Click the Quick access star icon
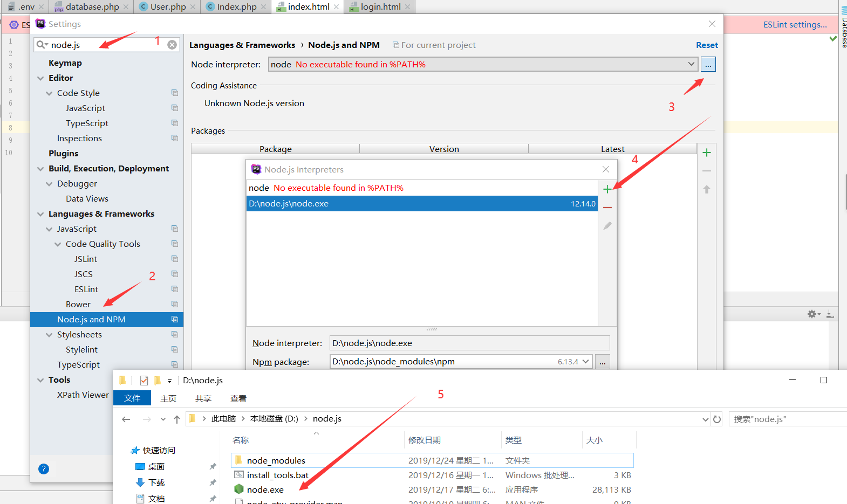This screenshot has width=847, height=504. (135, 450)
